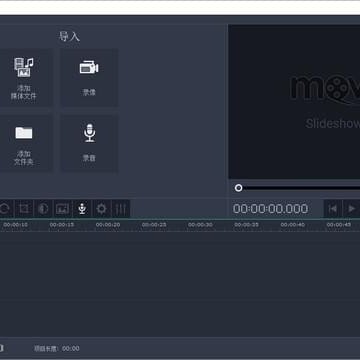This screenshot has height=360, width=360.
Task: Open the color adjustment icon
Action: point(43,209)
